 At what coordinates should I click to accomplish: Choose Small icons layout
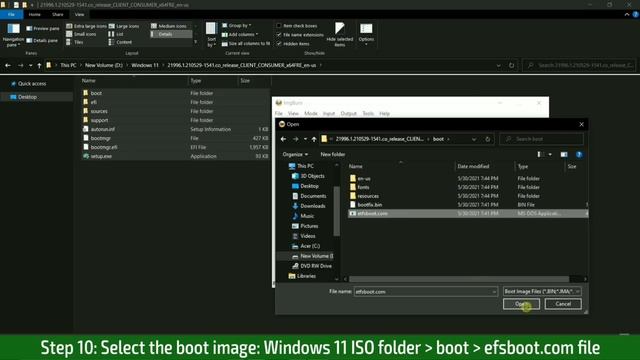point(81,34)
